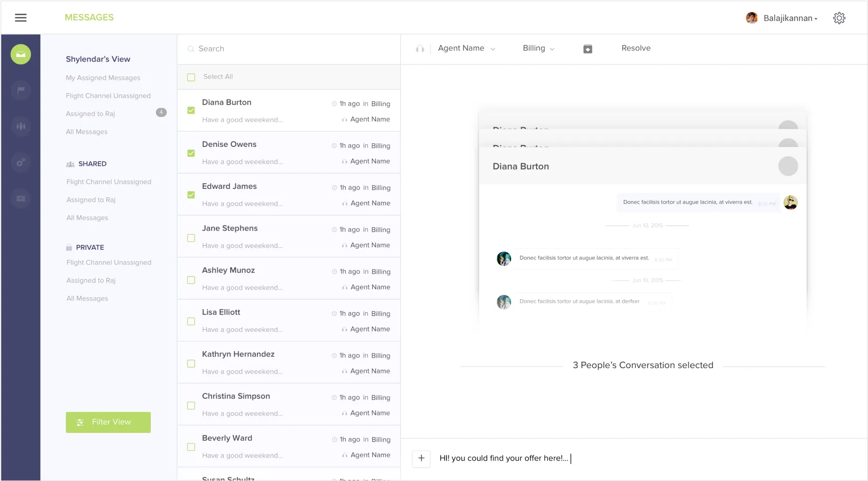
Task: Check Kathryn Hernandez's checkbox
Action: pyautogui.click(x=191, y=364)
